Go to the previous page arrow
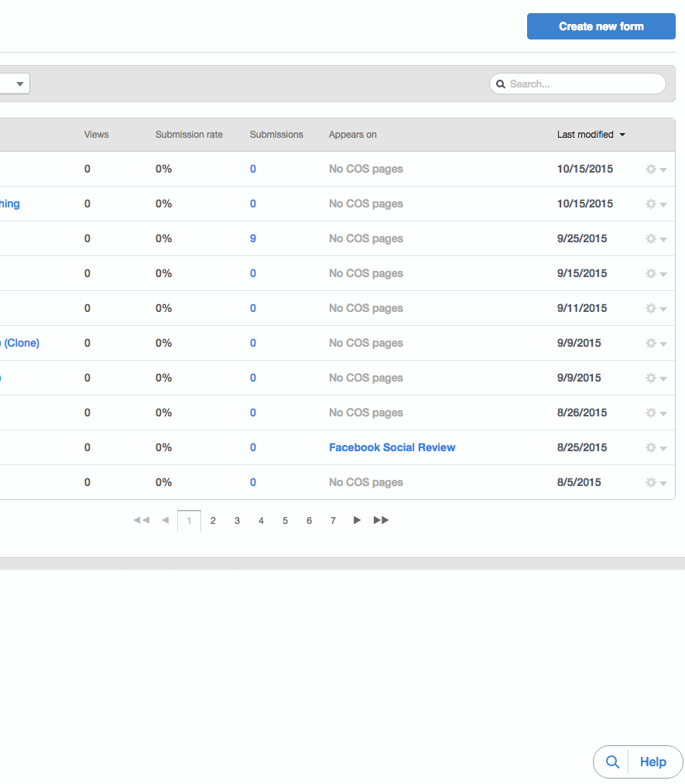 166,520
